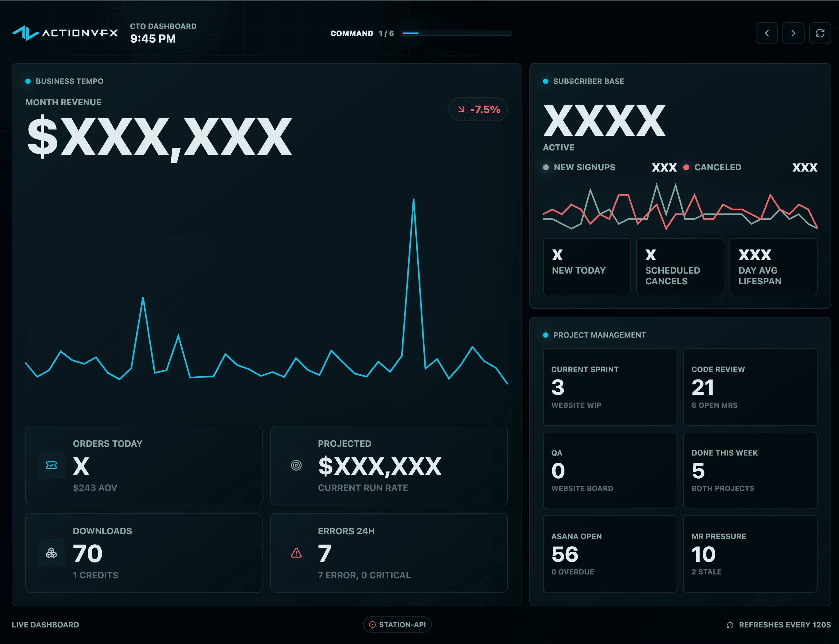Screen dimensions: 839x644
Task: Click the "2 STALE" text
Action: [706, 572]
